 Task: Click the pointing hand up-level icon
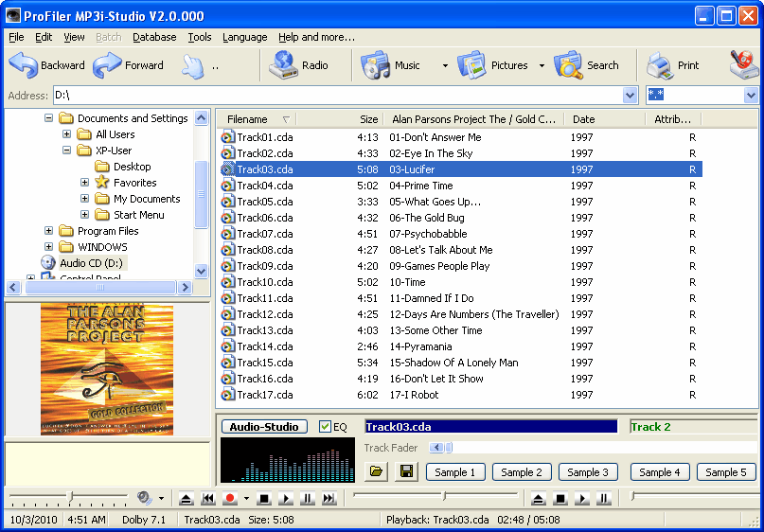click(192, 66)
